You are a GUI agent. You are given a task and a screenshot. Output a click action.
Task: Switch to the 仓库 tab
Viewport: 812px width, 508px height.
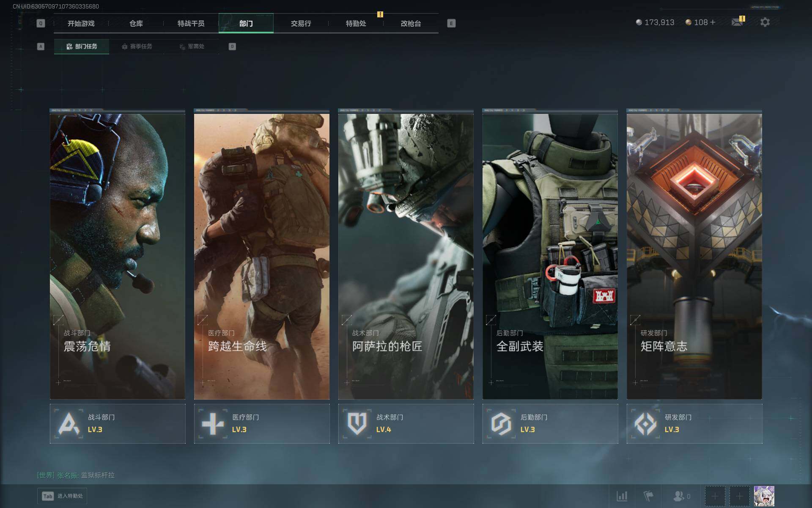pos(136,23)
